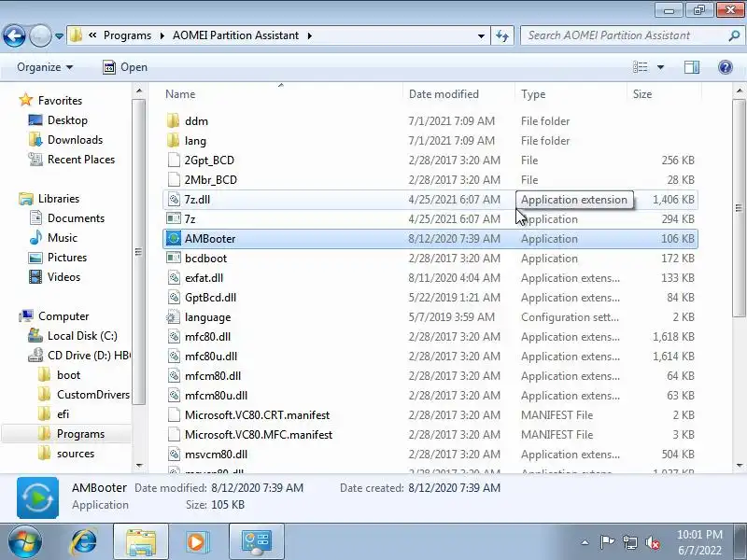
Task: Open Videos library
Action: pos(63,276)
